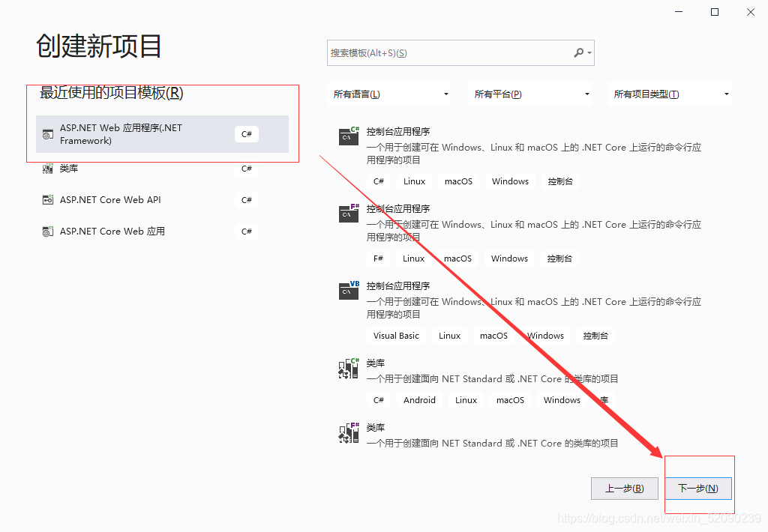Image resolution: width=768 pixels, height=532 pixels.
Task: Select 类库 in recent templates
Action: [162, 169]
